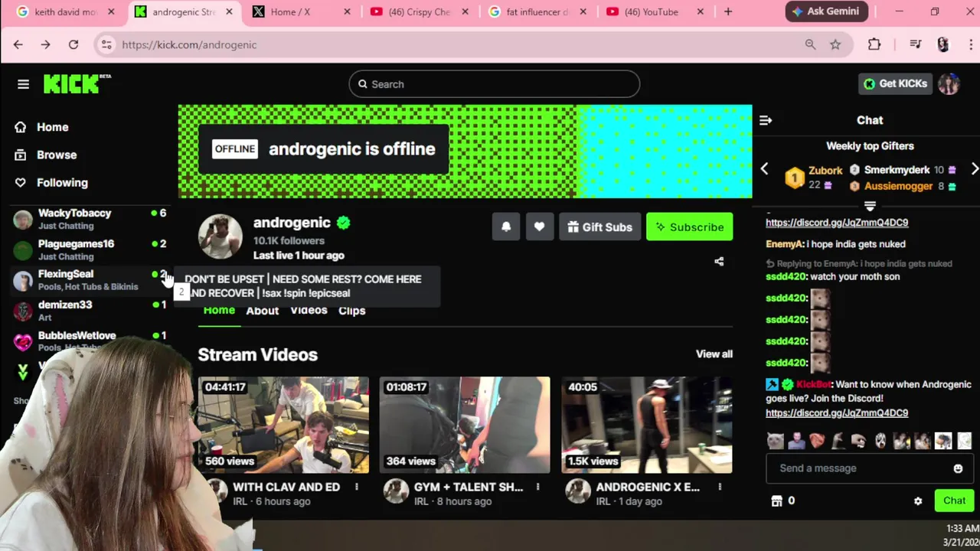Switch to the Clips tab

(351, 310)
